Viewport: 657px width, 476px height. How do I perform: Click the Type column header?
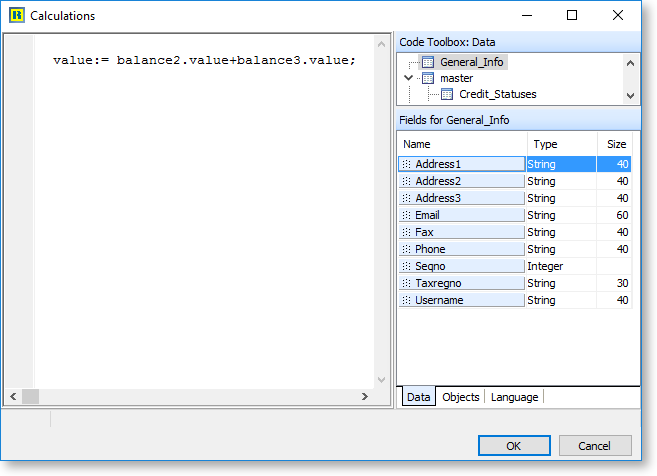tap(561, 144)
